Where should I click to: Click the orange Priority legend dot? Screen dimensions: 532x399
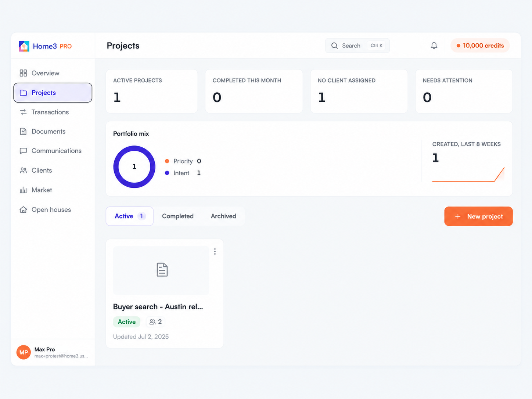pyautogui.click(x=167, y=161)
